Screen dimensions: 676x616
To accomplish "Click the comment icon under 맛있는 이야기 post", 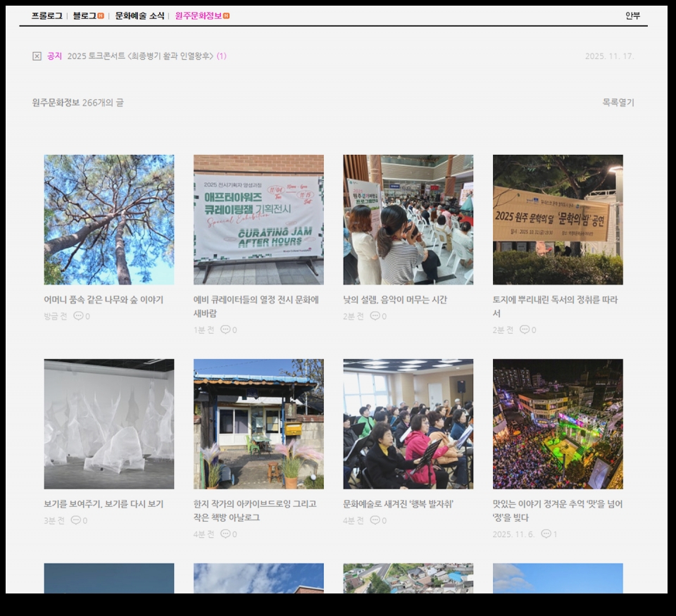I will pyautogui.click(x=546, y=534).
